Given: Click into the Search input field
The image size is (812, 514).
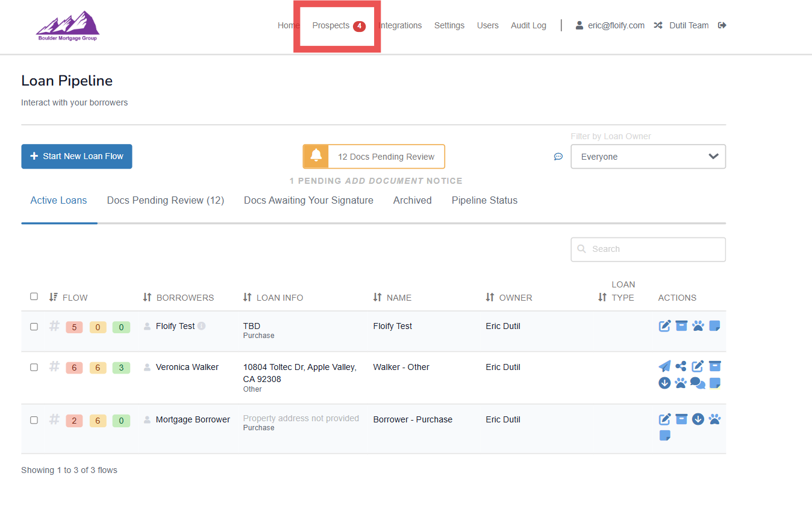Looking at the screenshot, I should pos(648,249).
